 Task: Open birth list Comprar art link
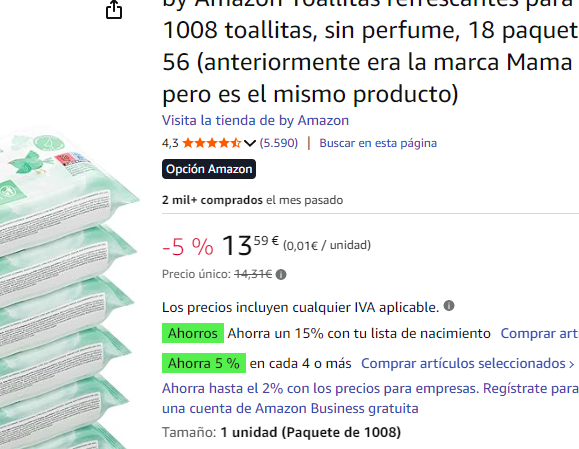(x=539, y=333)
